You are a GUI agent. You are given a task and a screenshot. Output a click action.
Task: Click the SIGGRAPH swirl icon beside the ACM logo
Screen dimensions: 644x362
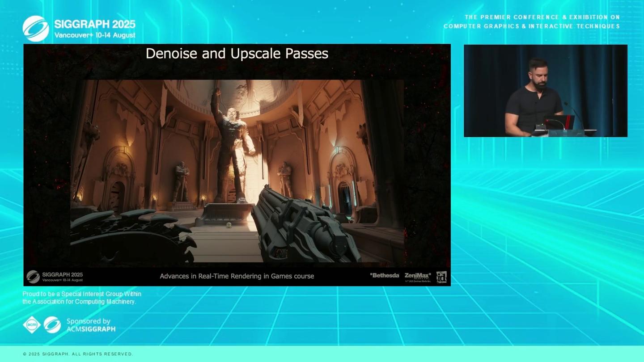pos(52,325)
